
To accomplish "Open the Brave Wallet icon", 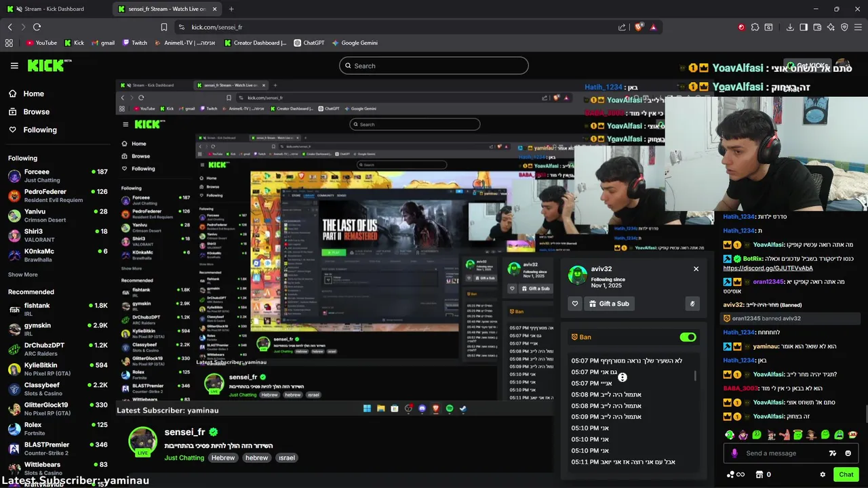I will pyautogui.click(x=817, y=27).
